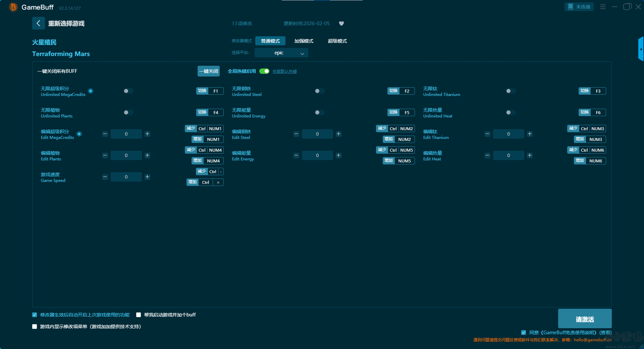The width and height of the screenshot is (644, 349).
Task: Switch to 超级模式 mode tab
Action: pyautogui.click(x=337, y=41)
